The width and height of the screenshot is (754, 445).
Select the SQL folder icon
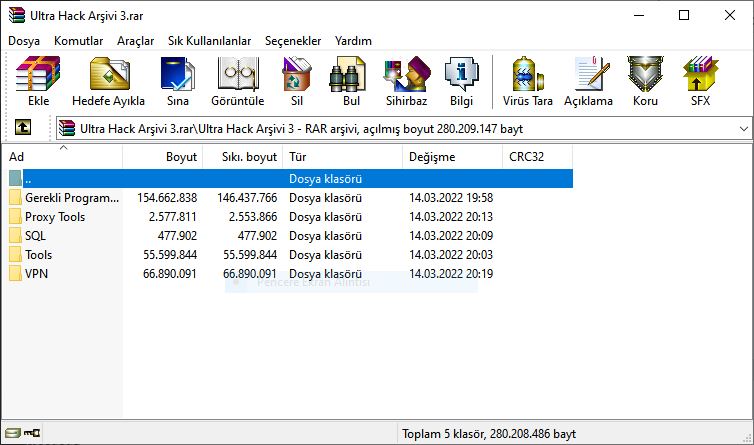coord(15,236)
